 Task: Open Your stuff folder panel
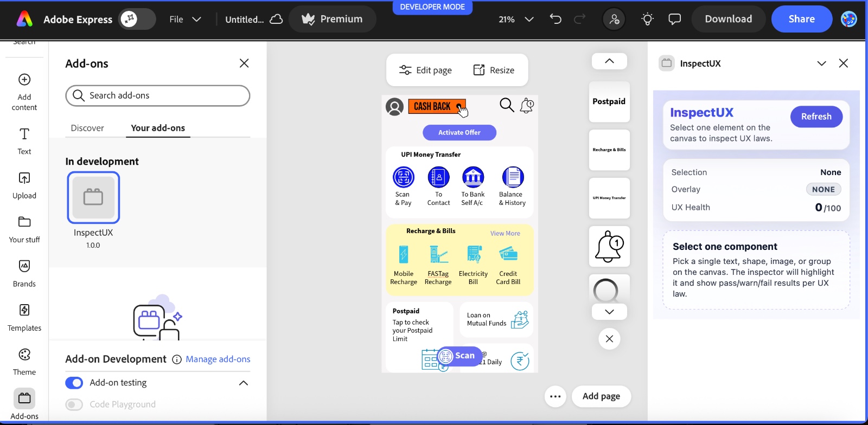[24, 229]
